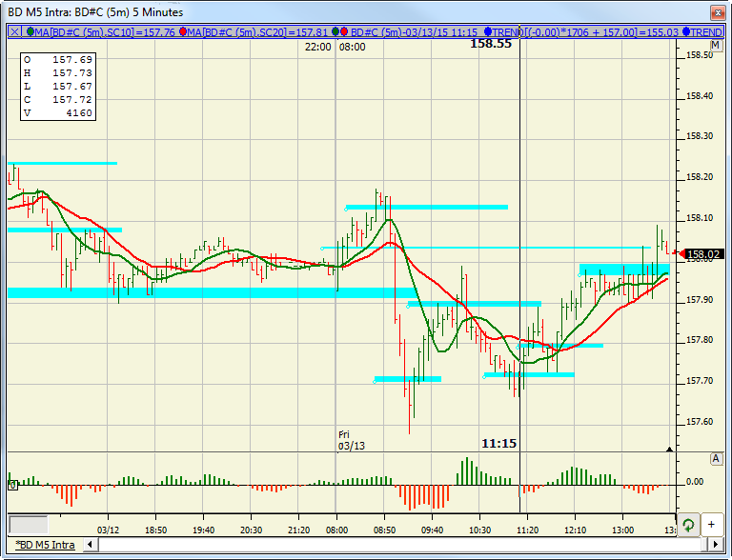The width and height of the screenshot is (732, 560).
Task: Click the MA[BD#C (5m),SC20]=157.81 legend text
Action: pos(257,32)
